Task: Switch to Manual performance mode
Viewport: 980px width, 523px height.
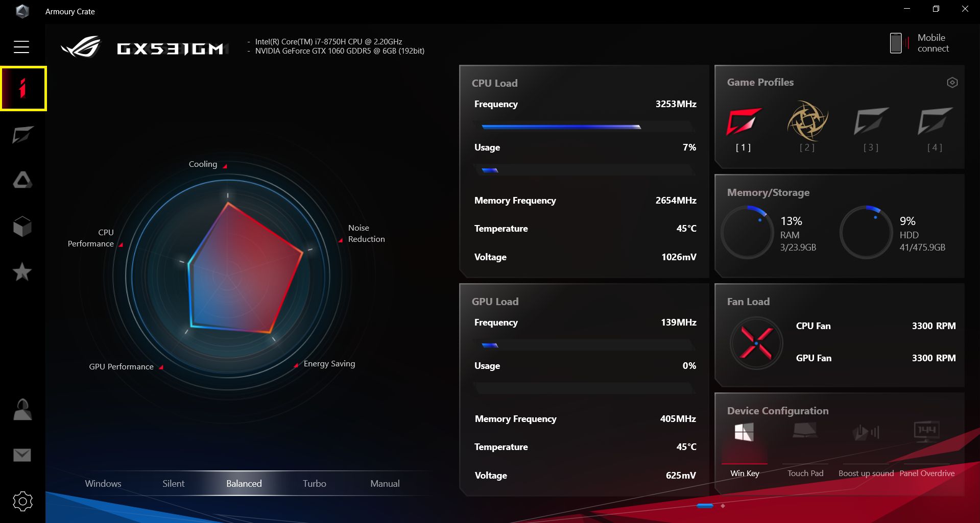Action: pyautogui.click(x=385, y=483)
